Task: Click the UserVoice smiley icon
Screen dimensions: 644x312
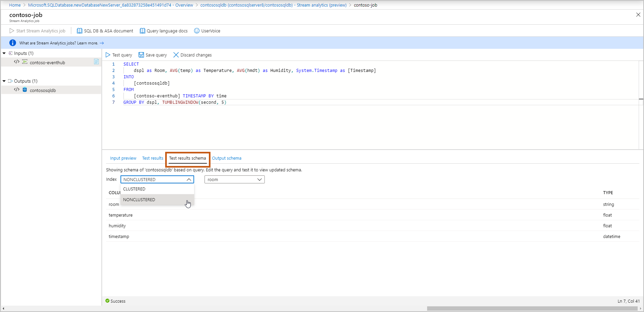Action: coord(197,31)
